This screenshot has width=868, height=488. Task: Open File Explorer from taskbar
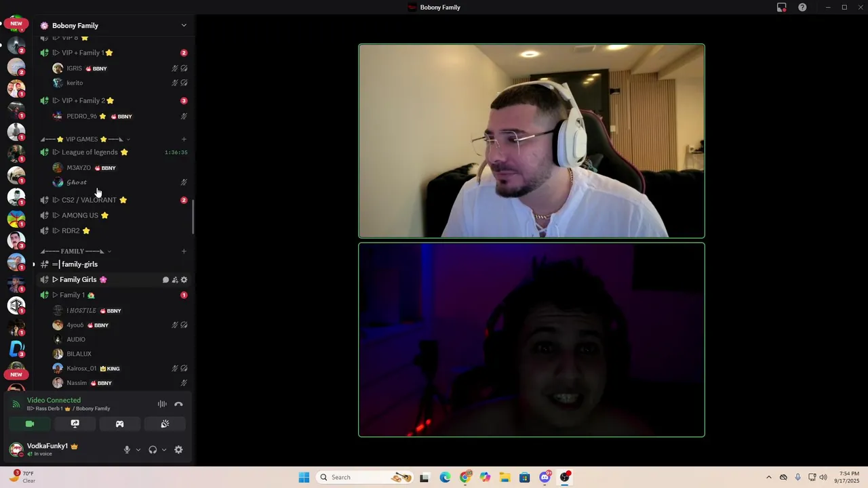505,477
